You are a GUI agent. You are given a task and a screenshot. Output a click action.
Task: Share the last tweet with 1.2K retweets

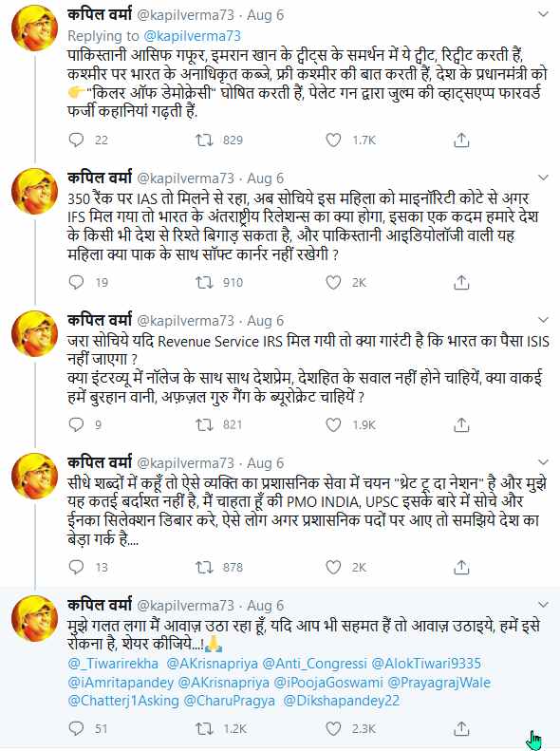click(461, 728)
